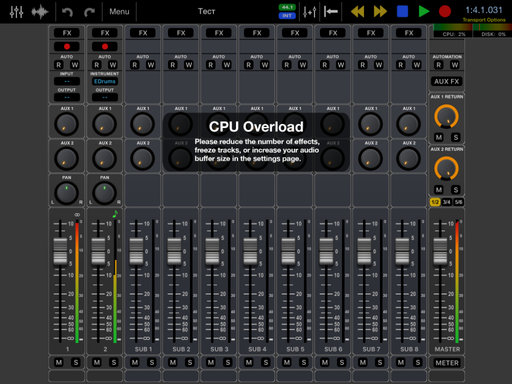Enable master automation read
The image size is (512, 384).
(439, 65)
